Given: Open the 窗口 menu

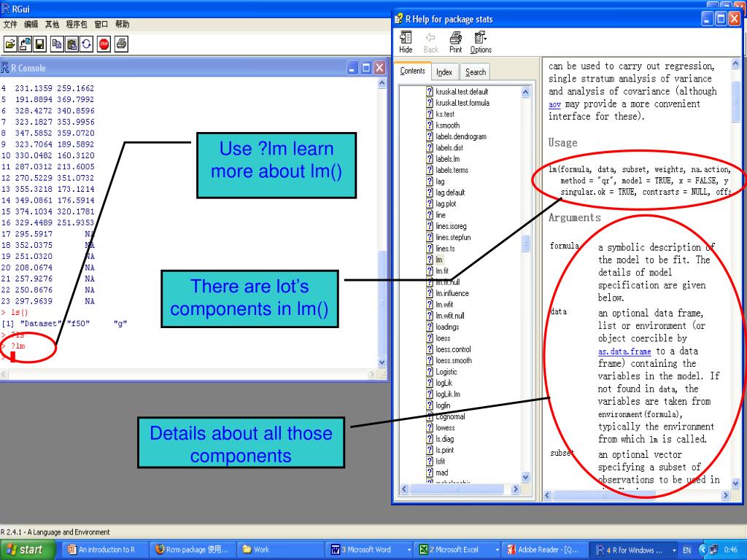Looking at the screenshot, I should (101, 24).
